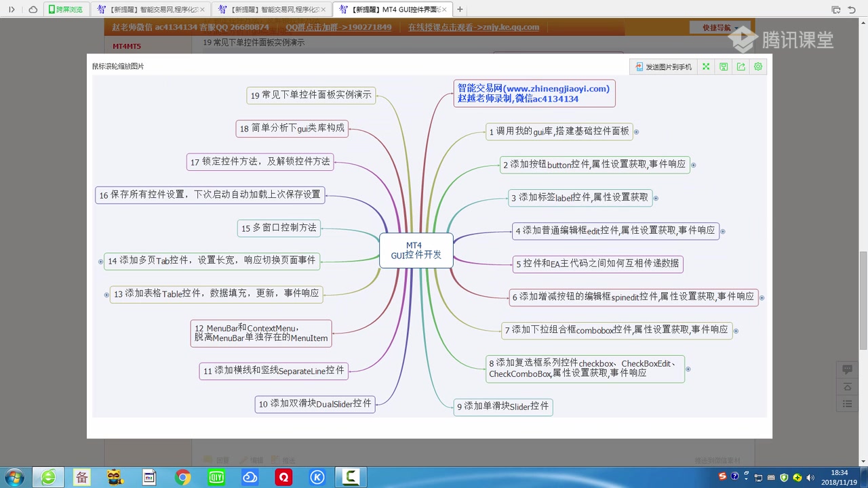Click the save image icon
This screenshot has height=488, width=868.
724,66
